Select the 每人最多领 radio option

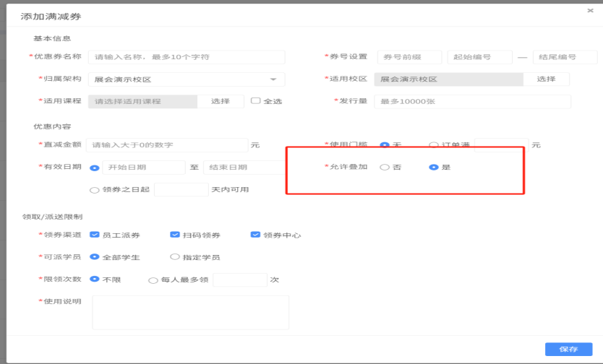point(153,280)
